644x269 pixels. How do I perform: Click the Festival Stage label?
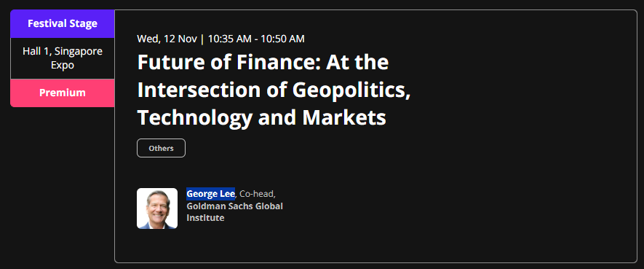(63, 23)
